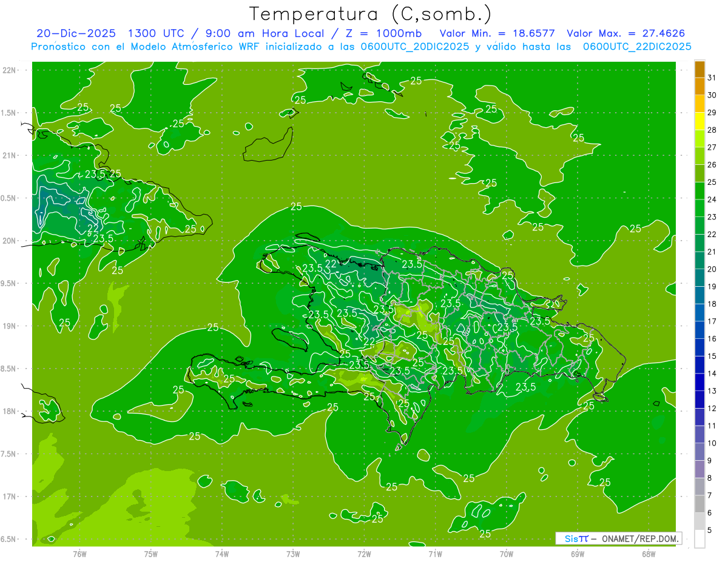Click the "ONAMET/REP.DOM." credit label
The image size is (728, 562).
point(641,538)
